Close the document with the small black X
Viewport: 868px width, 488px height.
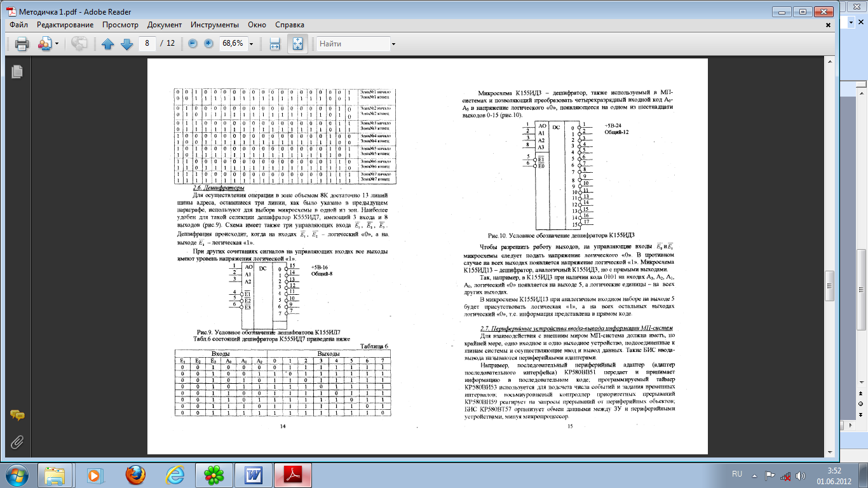pyautogui.click(x=828, y=25)
